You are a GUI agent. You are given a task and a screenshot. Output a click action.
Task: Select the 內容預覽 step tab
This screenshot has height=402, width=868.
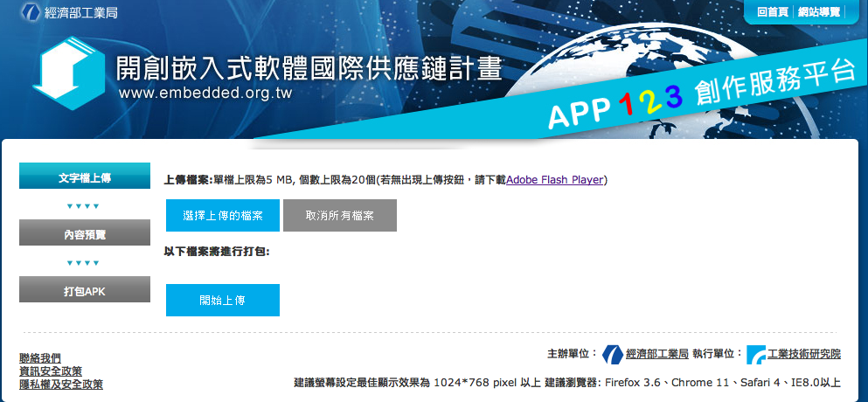click(x=85, y=232)
